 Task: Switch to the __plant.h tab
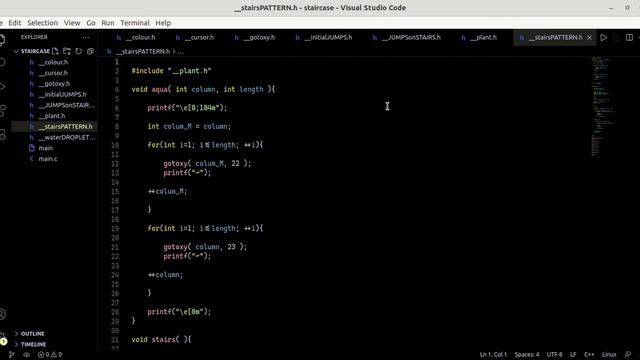(x=479, y=38)
